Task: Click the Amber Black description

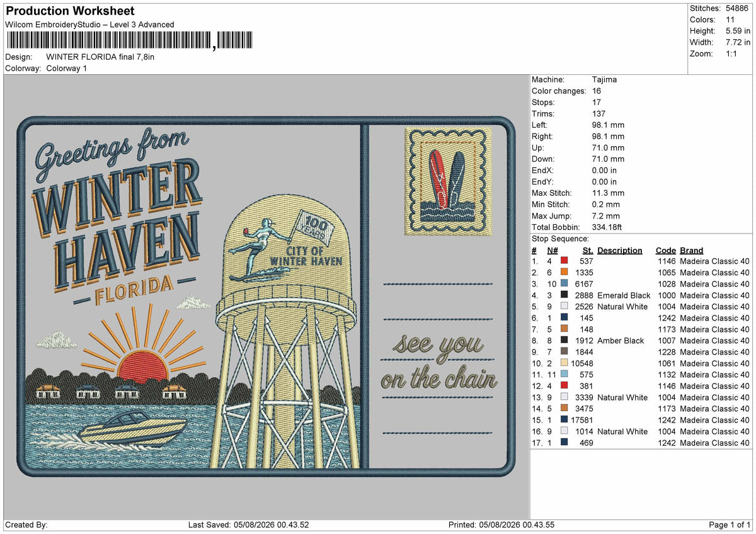Action: tap(621, 340)
